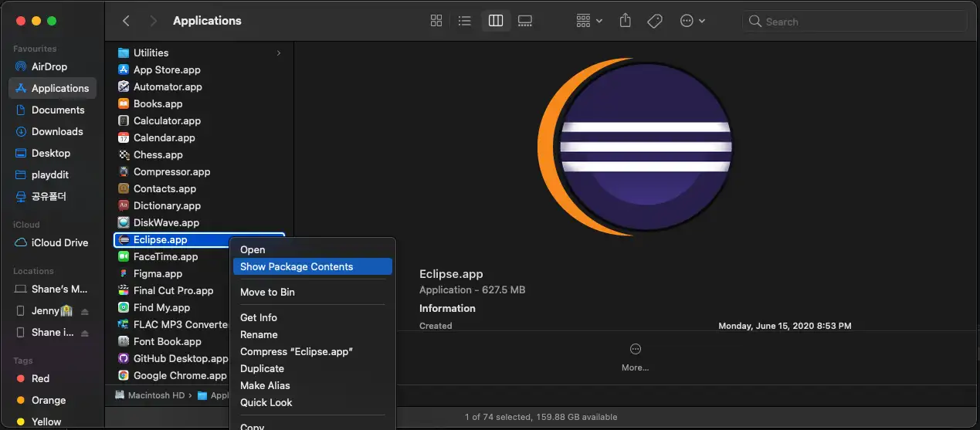This screenshot has height=430, width=980.
Task: Switch to list view in toolbar
Action: coord(465,21)
